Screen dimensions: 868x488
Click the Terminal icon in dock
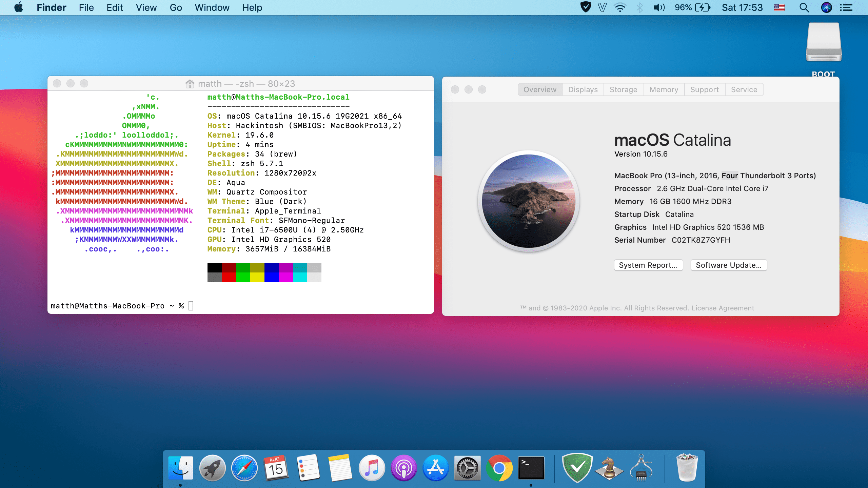coord(531,468)
